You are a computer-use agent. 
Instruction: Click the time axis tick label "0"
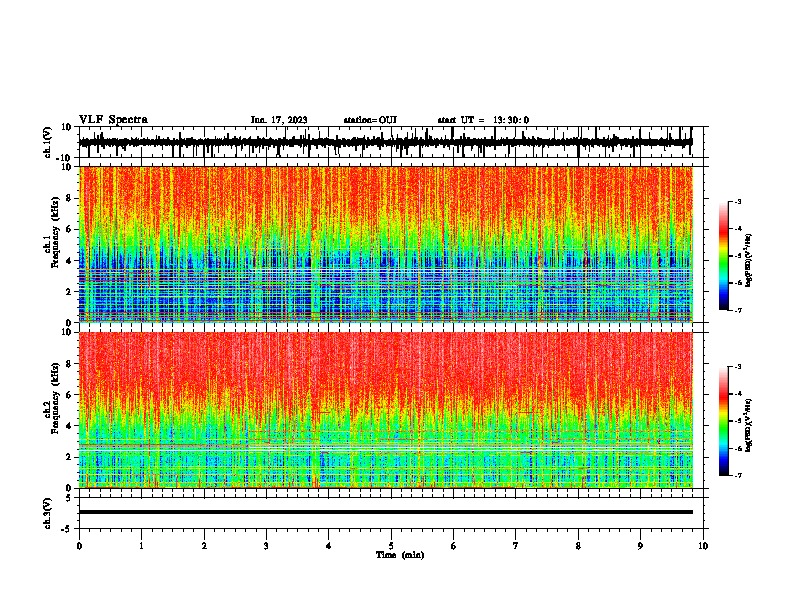79,546
